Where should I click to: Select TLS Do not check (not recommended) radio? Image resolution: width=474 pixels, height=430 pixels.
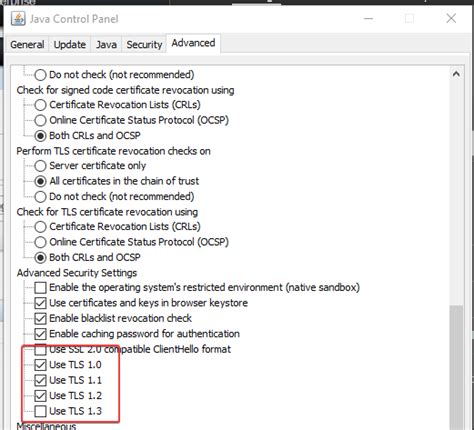point(40,197)
